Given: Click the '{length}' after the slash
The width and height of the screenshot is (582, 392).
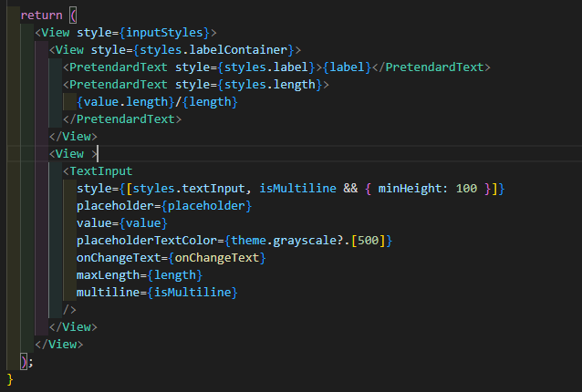Looking at the screenshot, I should 210,102.
